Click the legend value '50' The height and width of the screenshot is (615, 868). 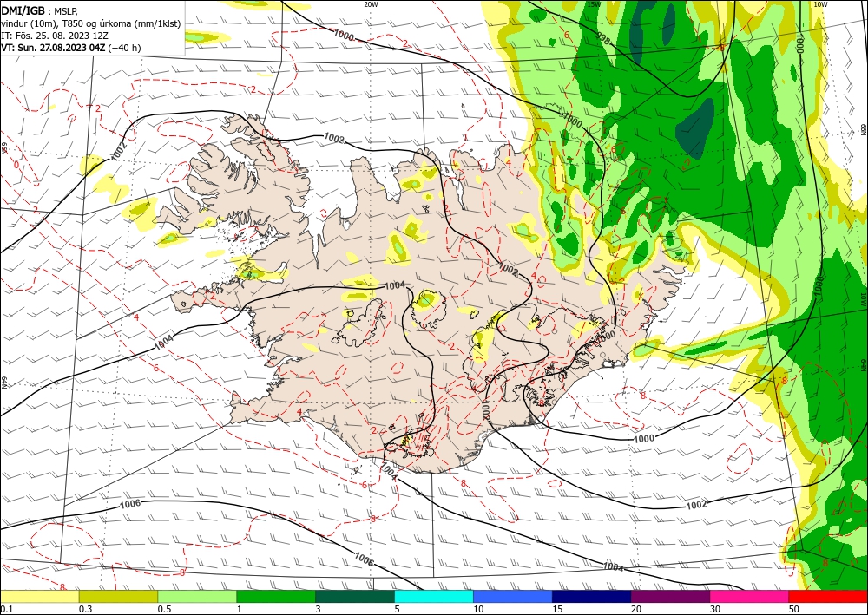pos(794,609)
